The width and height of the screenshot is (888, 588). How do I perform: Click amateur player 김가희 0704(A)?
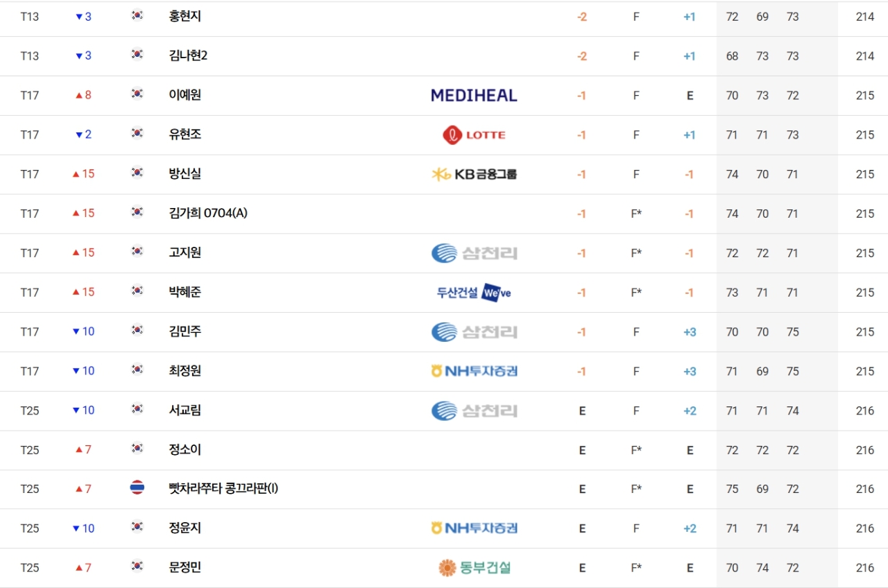207,214
